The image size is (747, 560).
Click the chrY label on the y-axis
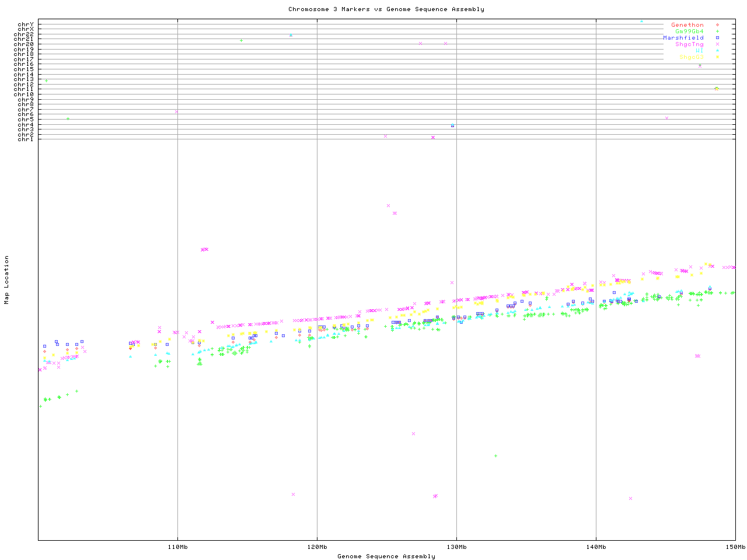coord(26,24)
